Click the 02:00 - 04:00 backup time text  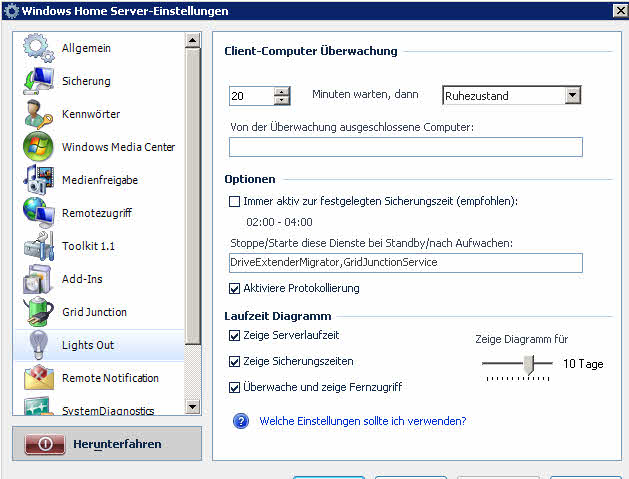279,222
